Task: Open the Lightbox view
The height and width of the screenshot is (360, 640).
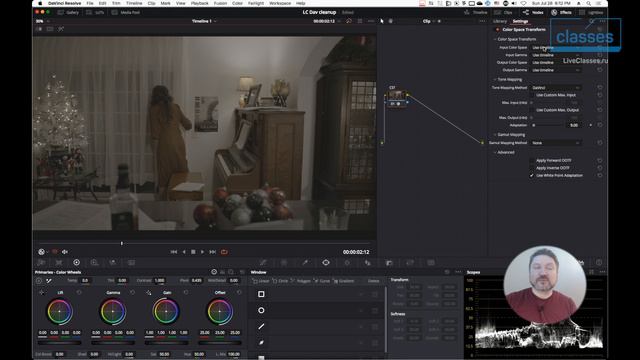Action: click(591, 13)
